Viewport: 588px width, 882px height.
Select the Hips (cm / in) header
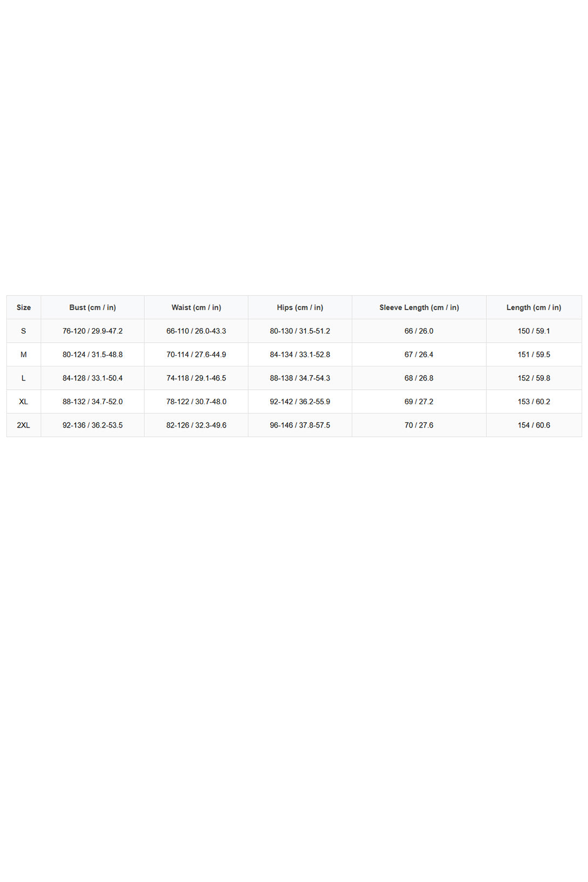coord(300,308)
